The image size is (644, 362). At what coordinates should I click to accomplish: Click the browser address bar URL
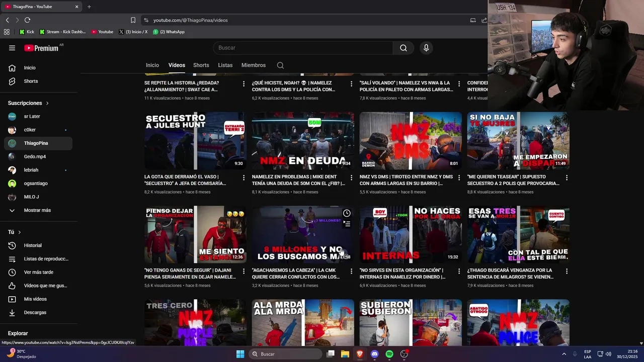click(x=191, y=20)
